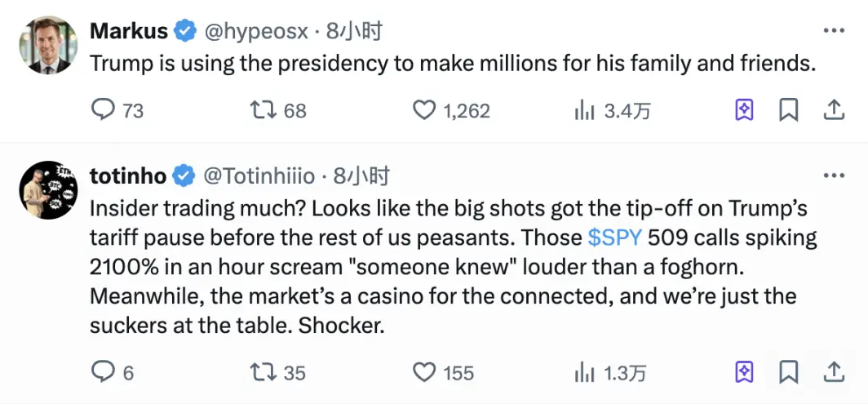View analytics on totinho's tweet
The height and width of the screenshot is (404, 868).
coord(584,373)
